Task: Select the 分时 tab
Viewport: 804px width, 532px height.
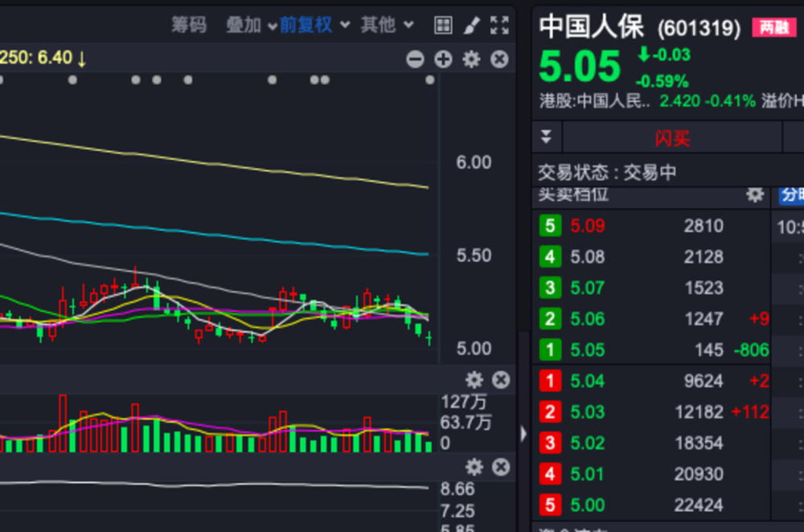Action: pos(791,195)
